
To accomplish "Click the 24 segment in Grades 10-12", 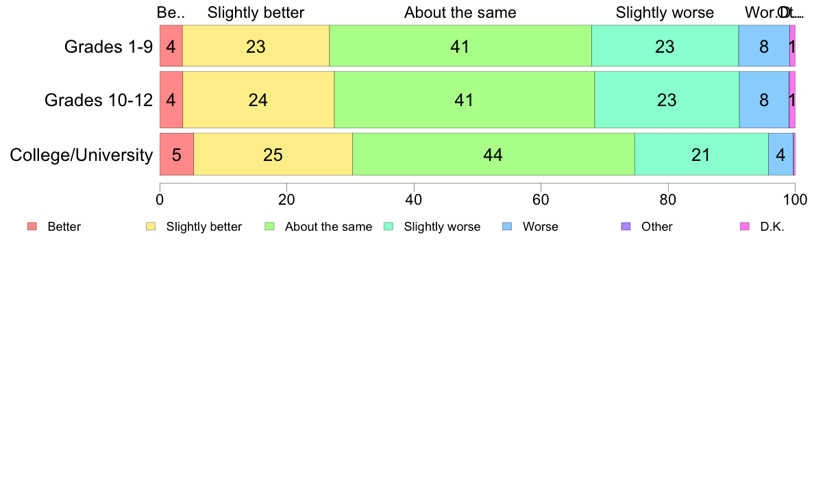I will [258, 100].
